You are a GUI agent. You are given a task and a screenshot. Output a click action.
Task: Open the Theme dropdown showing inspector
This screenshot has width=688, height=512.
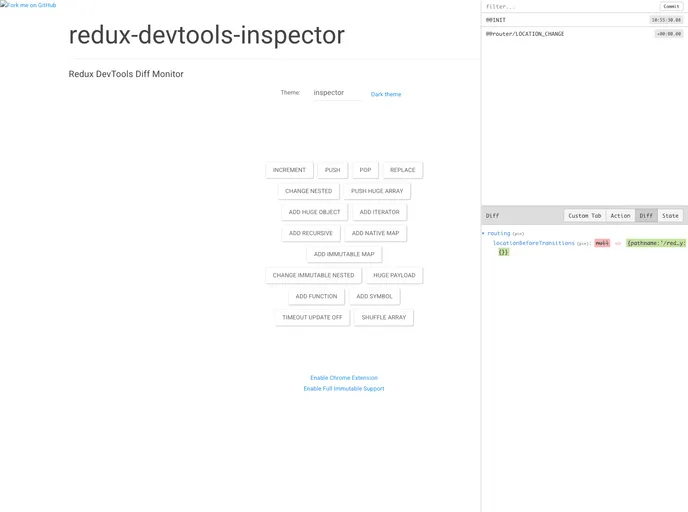pyautogui.click(x=336, y=93)
